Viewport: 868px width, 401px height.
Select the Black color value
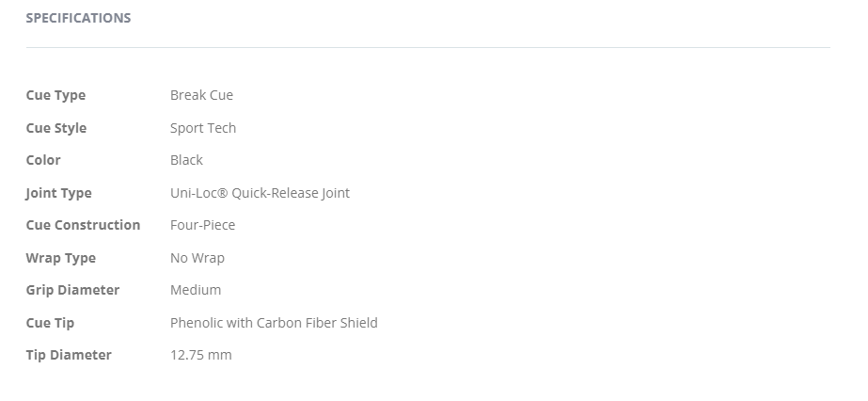click(186, 160)
